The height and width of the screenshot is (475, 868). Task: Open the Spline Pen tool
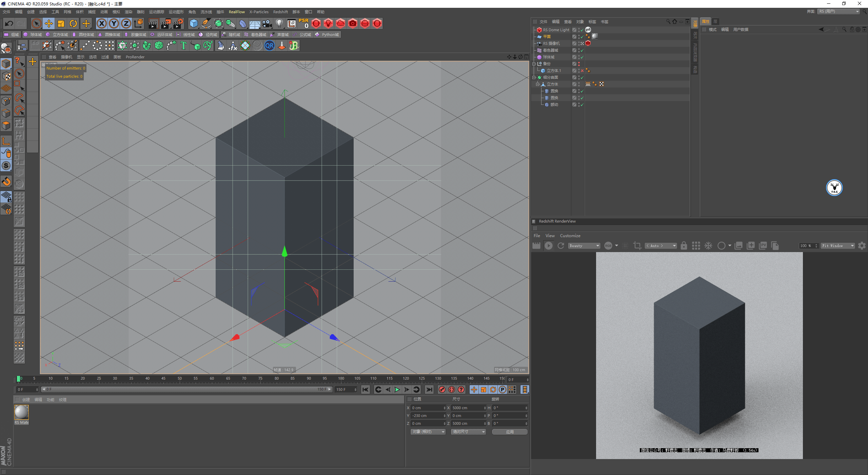coord(206,23)
